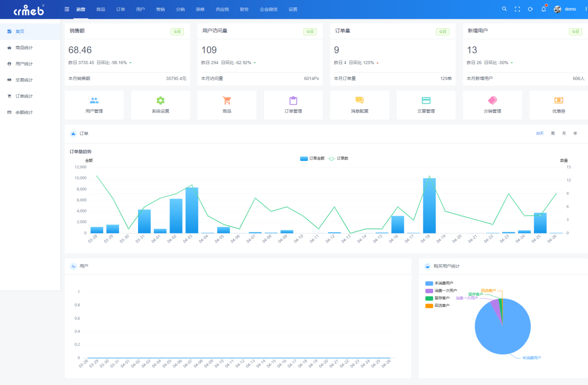Click the 回流客户 orange legend swatch
The image size is (588, 385).
click(429, 305)
